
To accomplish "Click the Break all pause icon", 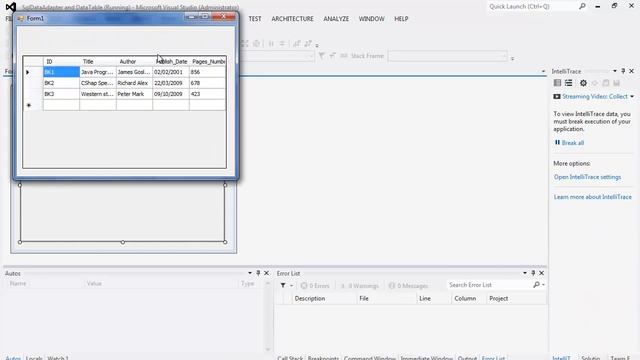I will coord(557,142).
